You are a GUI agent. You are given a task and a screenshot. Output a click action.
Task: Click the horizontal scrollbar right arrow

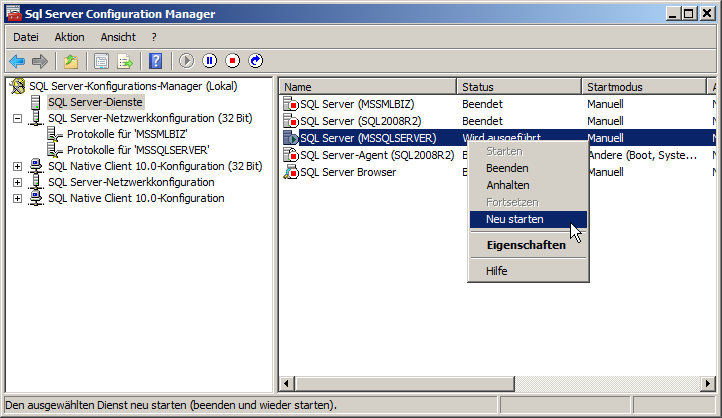coord(708,383)
